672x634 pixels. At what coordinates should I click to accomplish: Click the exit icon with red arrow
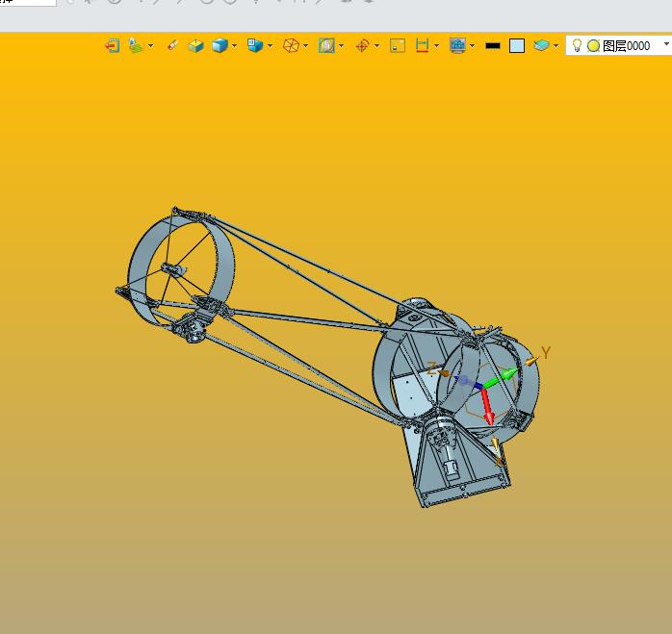tap(113, 45)
